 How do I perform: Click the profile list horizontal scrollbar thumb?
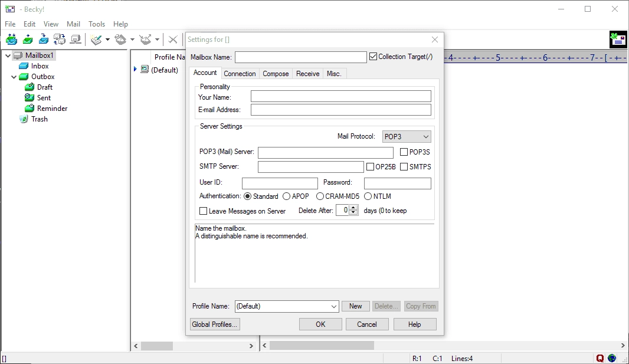click(157, 346)
